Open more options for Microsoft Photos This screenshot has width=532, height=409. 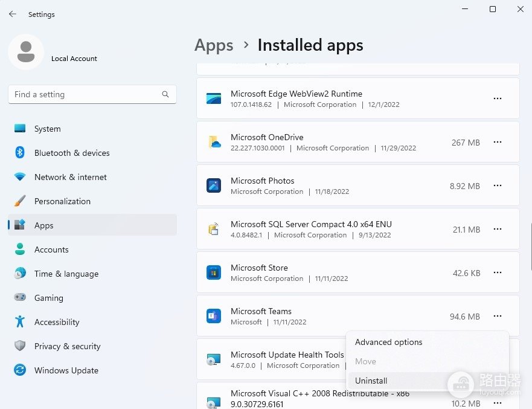(x=498, y=185)
